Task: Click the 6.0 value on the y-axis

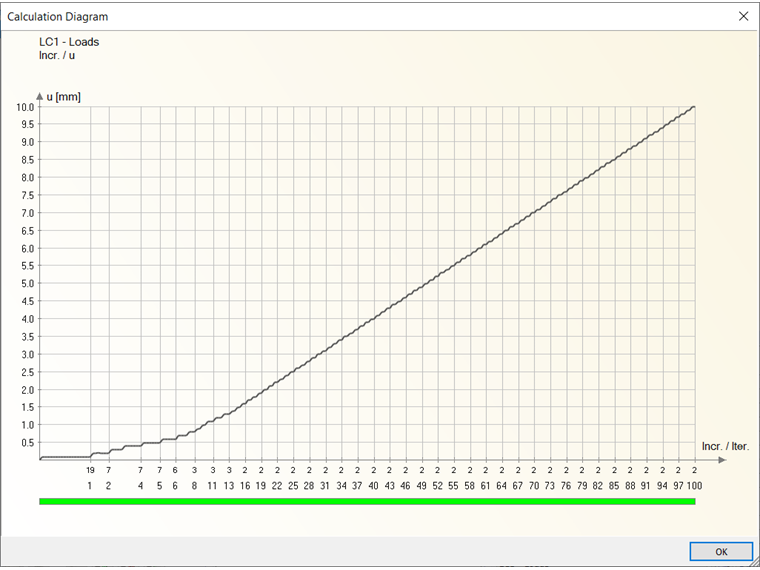Action: pos(28,248)
